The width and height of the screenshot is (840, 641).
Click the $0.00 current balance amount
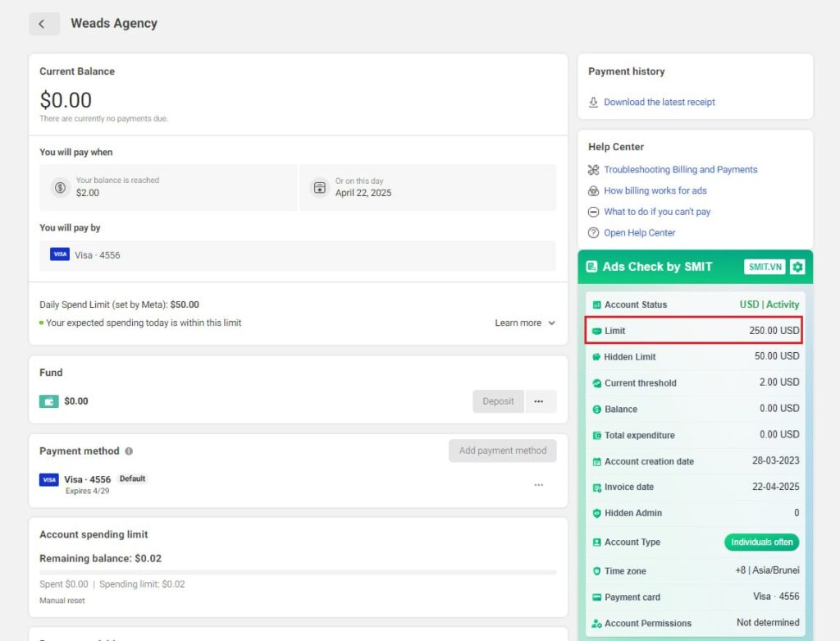(x=66, y=100)
